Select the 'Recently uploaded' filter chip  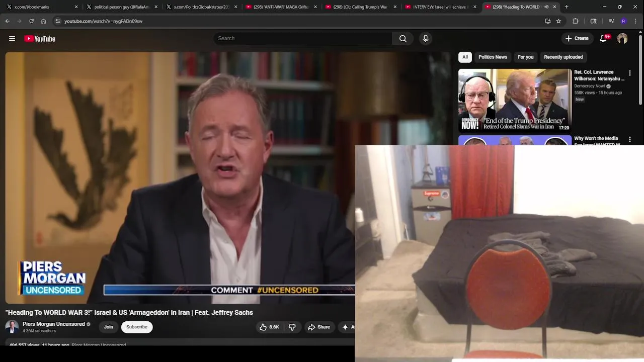coord(563,57)
